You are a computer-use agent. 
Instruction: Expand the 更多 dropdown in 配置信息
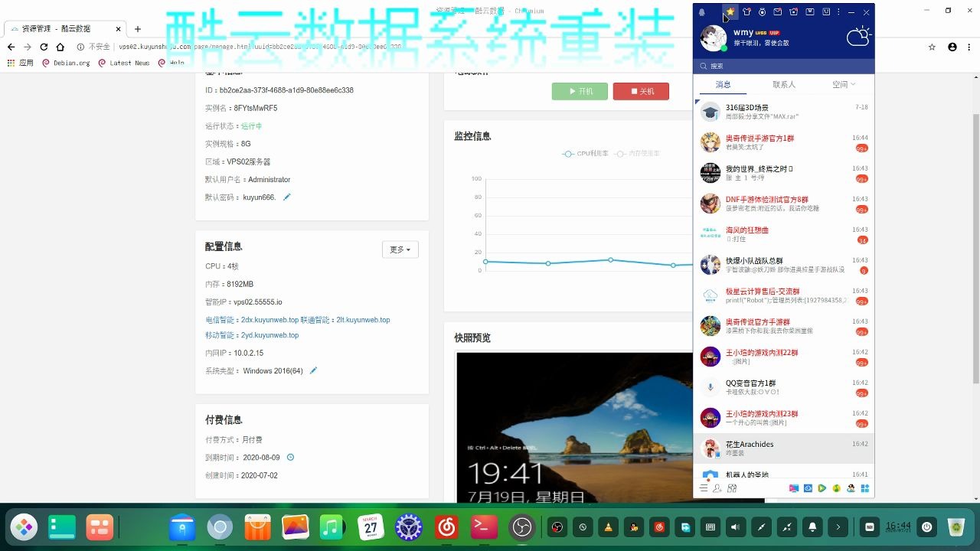point(400,249)
